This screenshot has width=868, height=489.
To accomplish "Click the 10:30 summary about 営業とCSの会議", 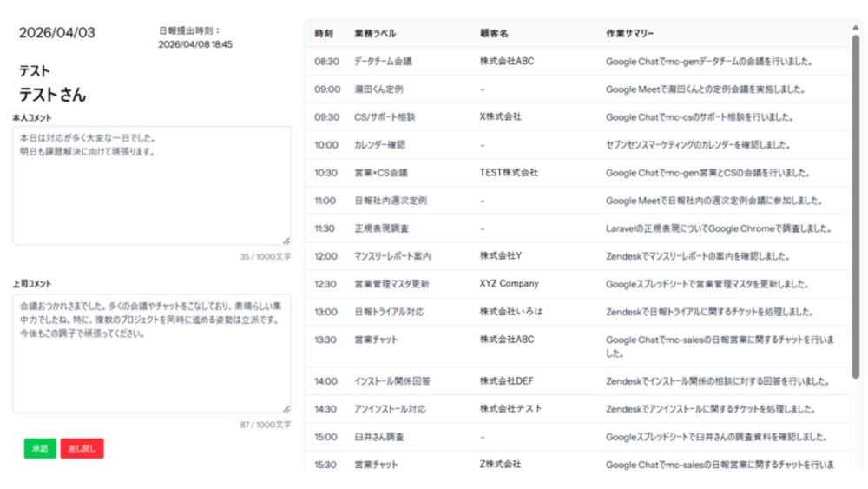I will pos(707,173).
